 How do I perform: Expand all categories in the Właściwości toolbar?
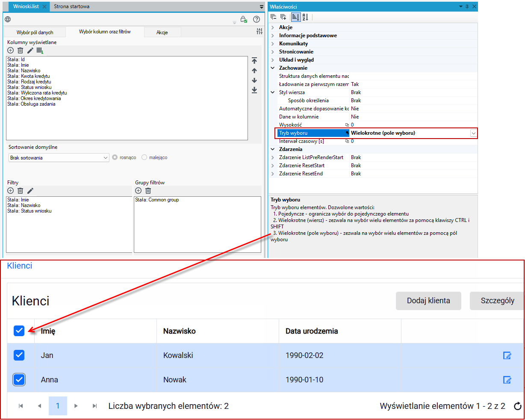tap(283, 17)
